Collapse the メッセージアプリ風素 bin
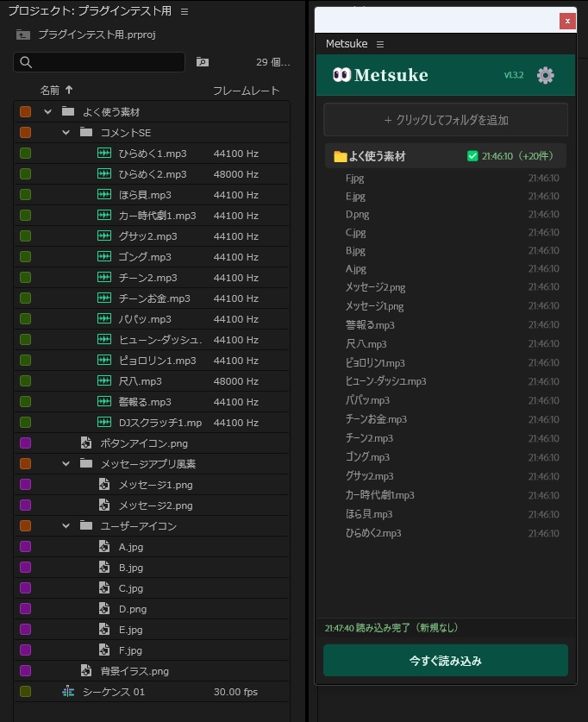588x722 pixels. point(66,464)
